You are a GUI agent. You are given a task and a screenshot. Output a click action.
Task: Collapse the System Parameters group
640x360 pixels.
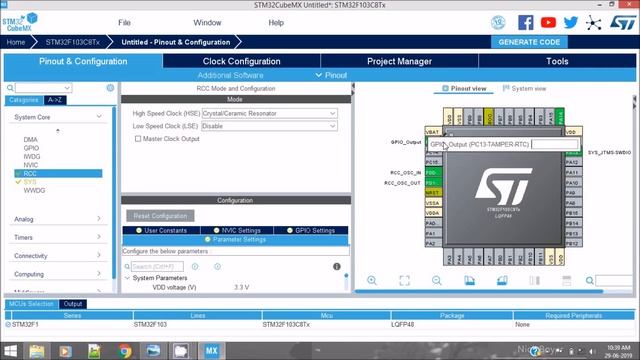point(127,278)
